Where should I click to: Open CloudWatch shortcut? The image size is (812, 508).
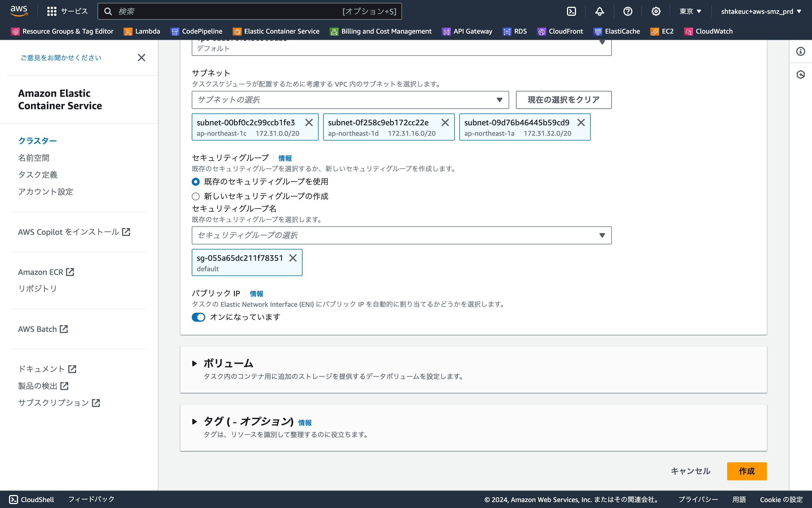coord(709,31)
